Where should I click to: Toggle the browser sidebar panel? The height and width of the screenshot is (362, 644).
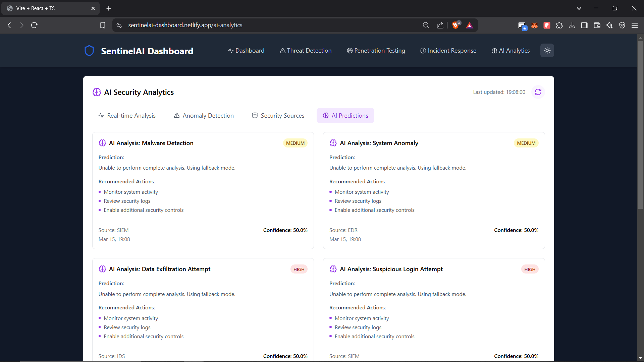click(x=584, y=25)
